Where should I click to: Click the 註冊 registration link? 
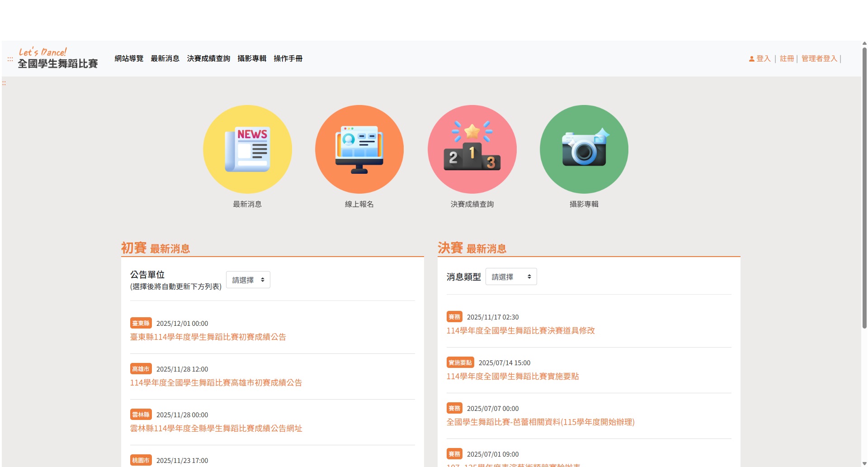[787, 58]
